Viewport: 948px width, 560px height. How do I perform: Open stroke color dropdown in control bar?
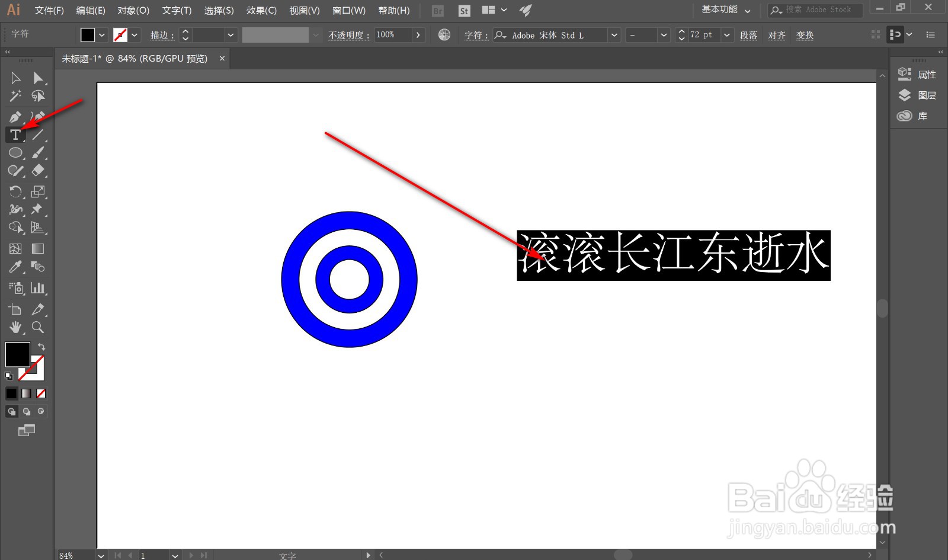(134, 35)
